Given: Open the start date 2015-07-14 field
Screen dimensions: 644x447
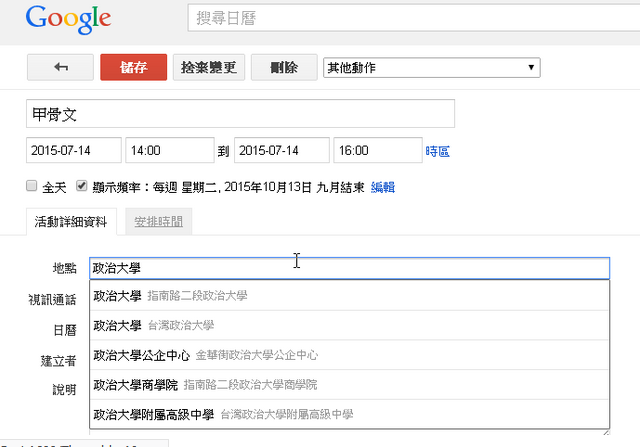Looking at the screenshot, I should click(73, 151).
